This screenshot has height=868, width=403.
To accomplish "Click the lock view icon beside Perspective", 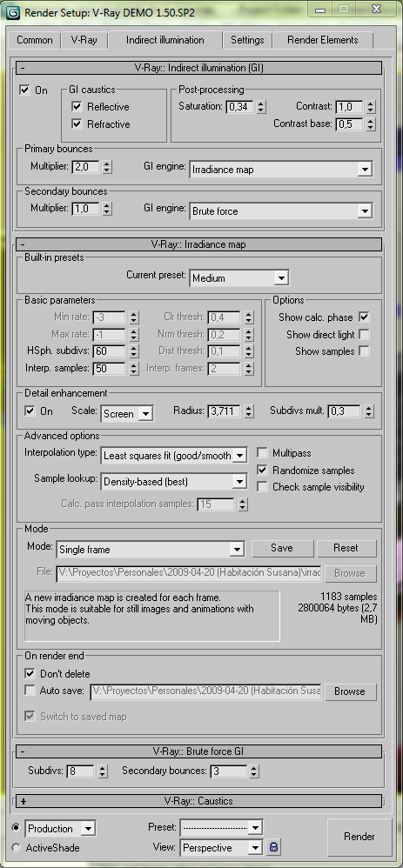I will pyautogui.click(x=274, y=847).
